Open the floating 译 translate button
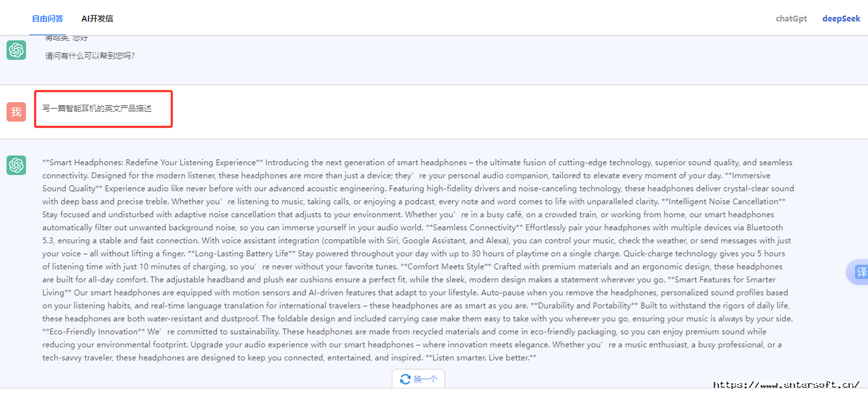Viewport: 868px width, 404px height. [860, 272]
